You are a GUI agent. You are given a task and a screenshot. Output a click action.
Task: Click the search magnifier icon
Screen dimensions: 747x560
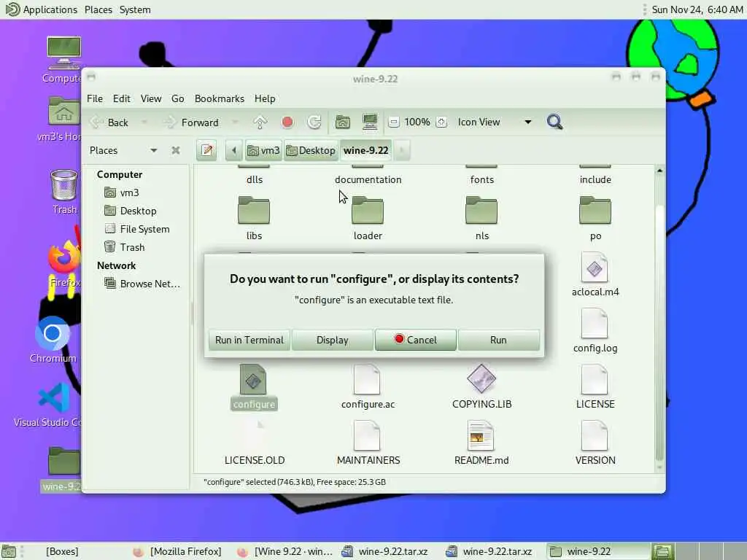pyautogui.click(x=554, y=122)
